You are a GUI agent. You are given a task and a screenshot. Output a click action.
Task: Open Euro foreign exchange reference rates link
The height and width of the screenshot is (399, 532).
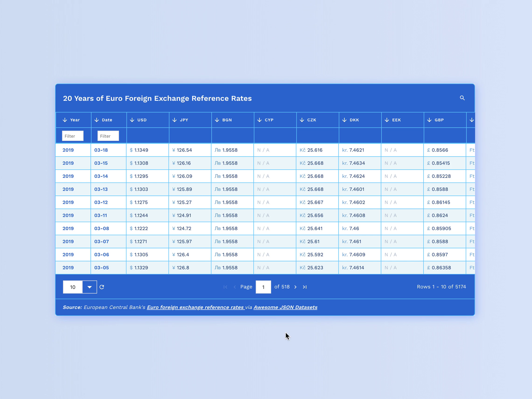pos(196,307)
